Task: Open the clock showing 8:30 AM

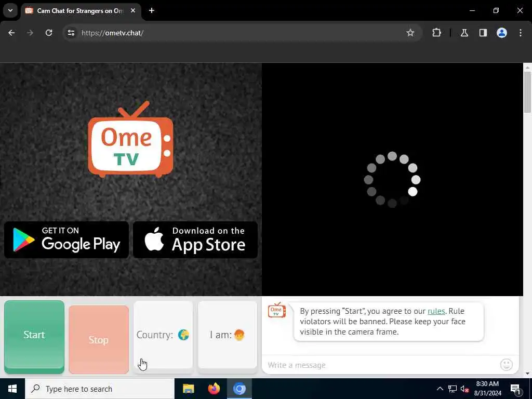Action: coord(487,389)
